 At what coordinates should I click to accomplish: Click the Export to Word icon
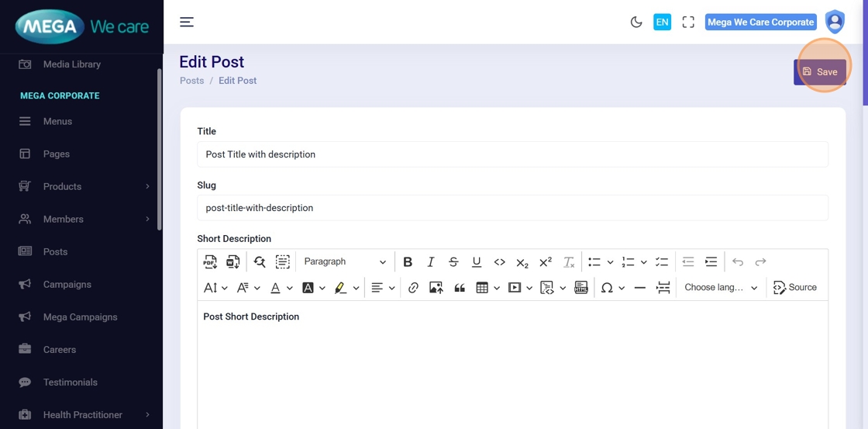[232, 262]
